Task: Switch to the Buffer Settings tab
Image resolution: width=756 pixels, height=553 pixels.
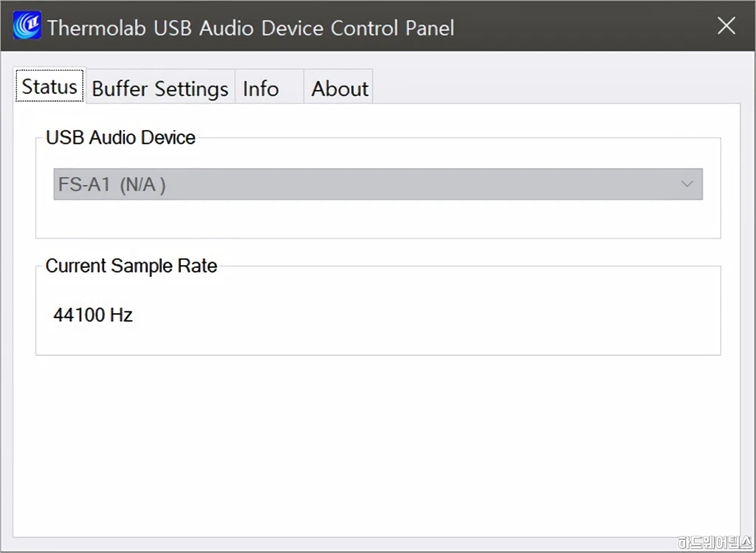Action: [x=160, y=89]
